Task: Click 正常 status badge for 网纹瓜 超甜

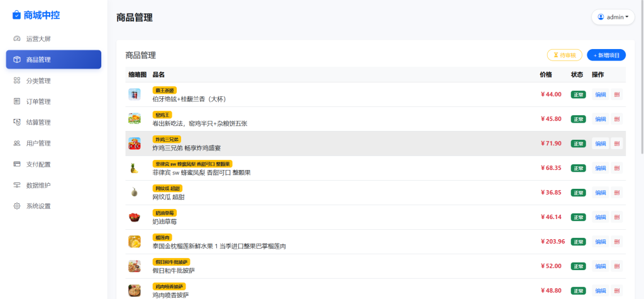Action: 579,193
